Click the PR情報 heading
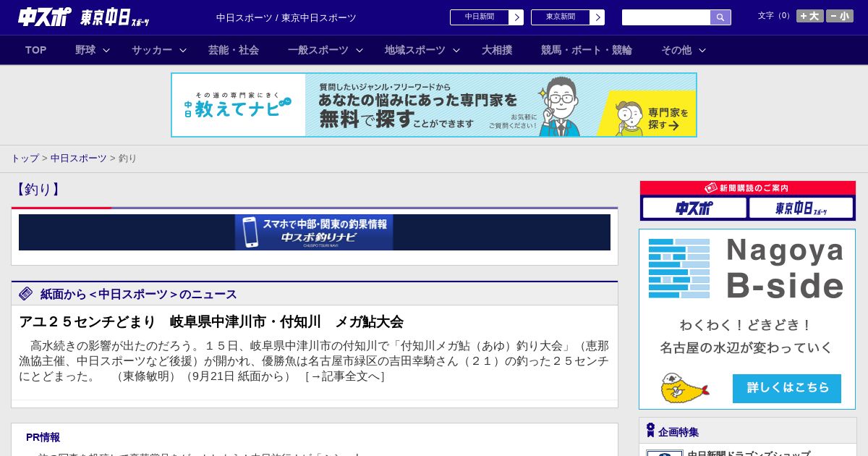This screenshot has width=868, height=456. [43, 437]
